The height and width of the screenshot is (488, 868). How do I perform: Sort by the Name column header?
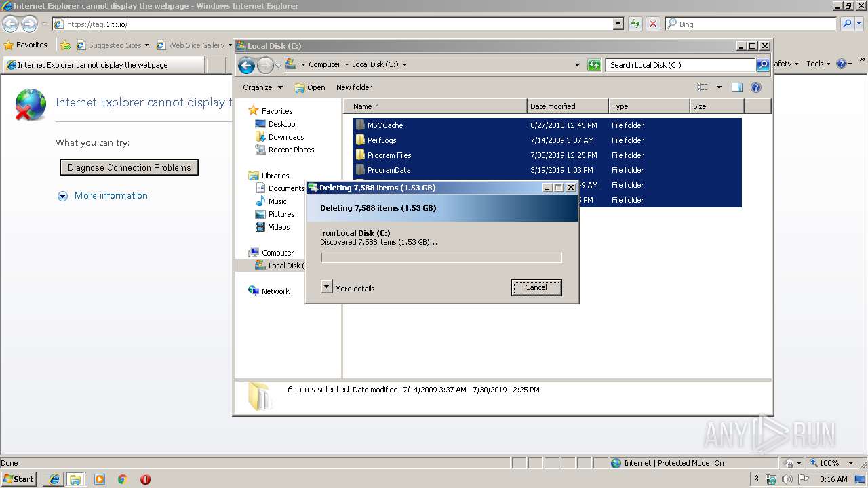(435, 106)
